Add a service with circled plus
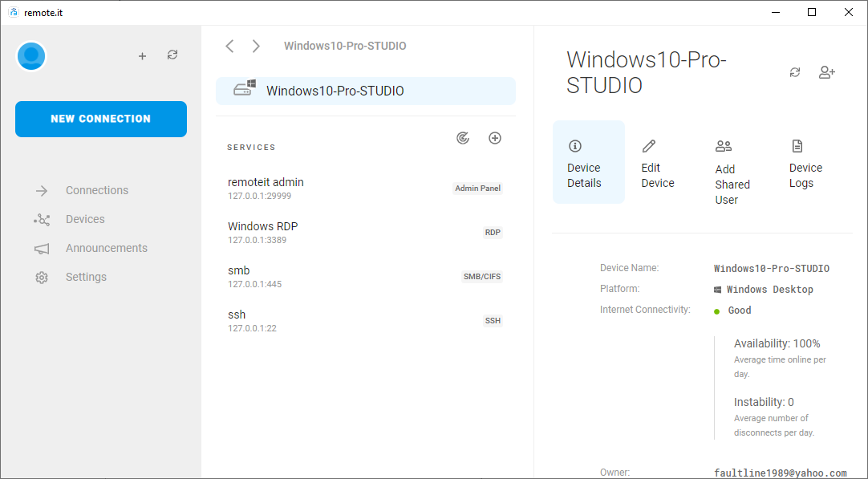The width and height of the screenshot is (868, 479). (495, 138)
